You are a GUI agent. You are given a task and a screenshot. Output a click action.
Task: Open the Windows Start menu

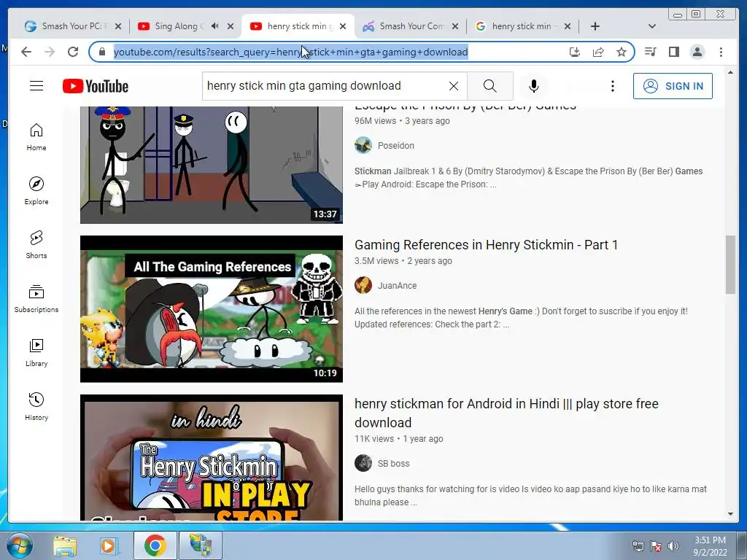click(18, 545)
